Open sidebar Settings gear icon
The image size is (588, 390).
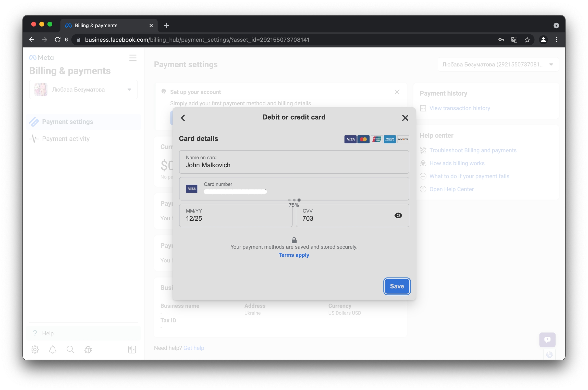(35, 349)
